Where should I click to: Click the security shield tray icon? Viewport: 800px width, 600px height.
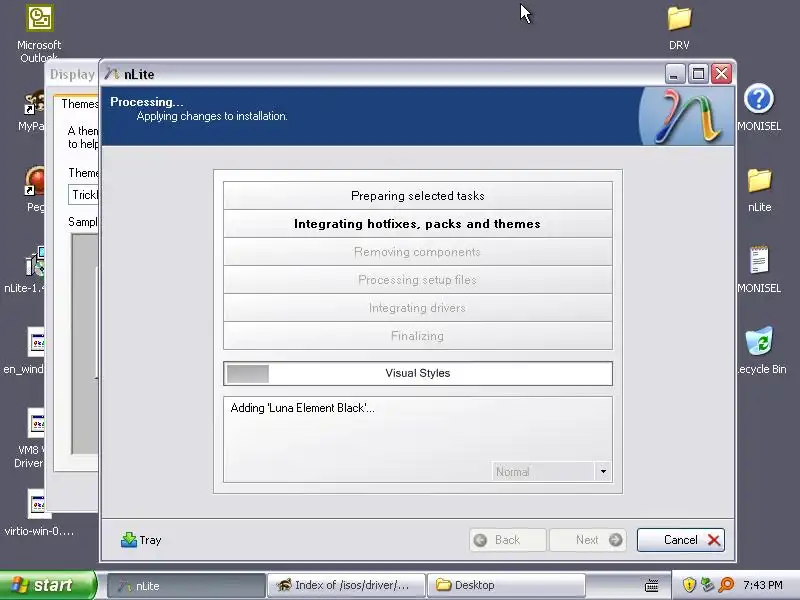689,585
